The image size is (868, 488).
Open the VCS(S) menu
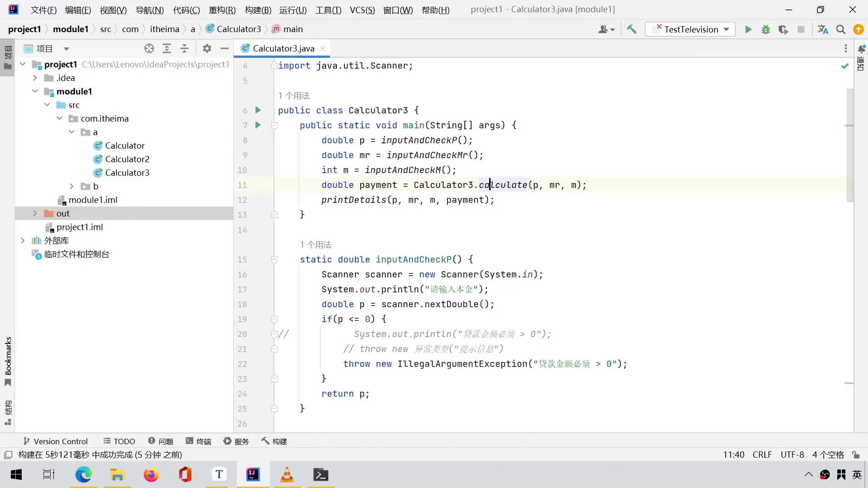pos(362,10)
